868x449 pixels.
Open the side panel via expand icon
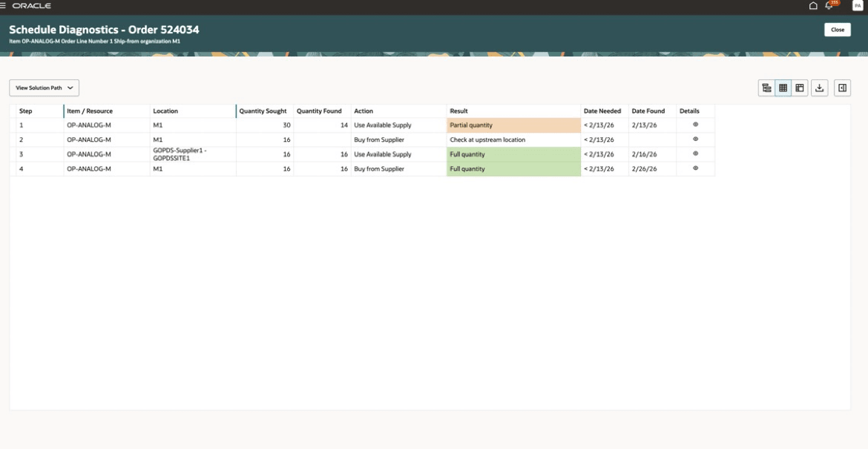(x=841, y=87)
